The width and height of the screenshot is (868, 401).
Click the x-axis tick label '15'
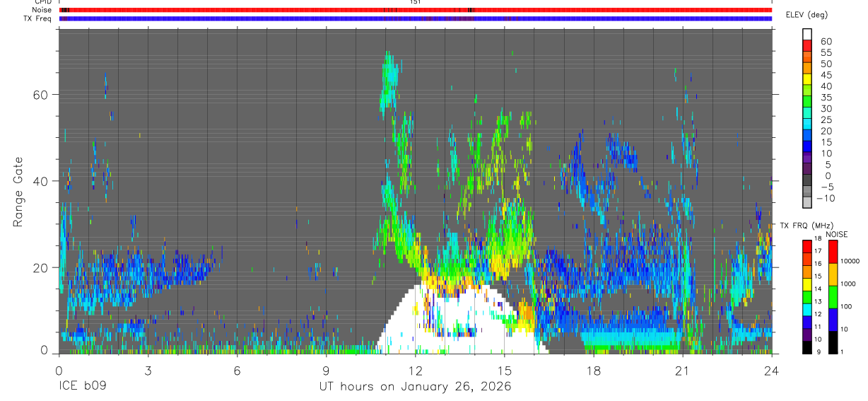pyautogui.click(x=505, y=371)
